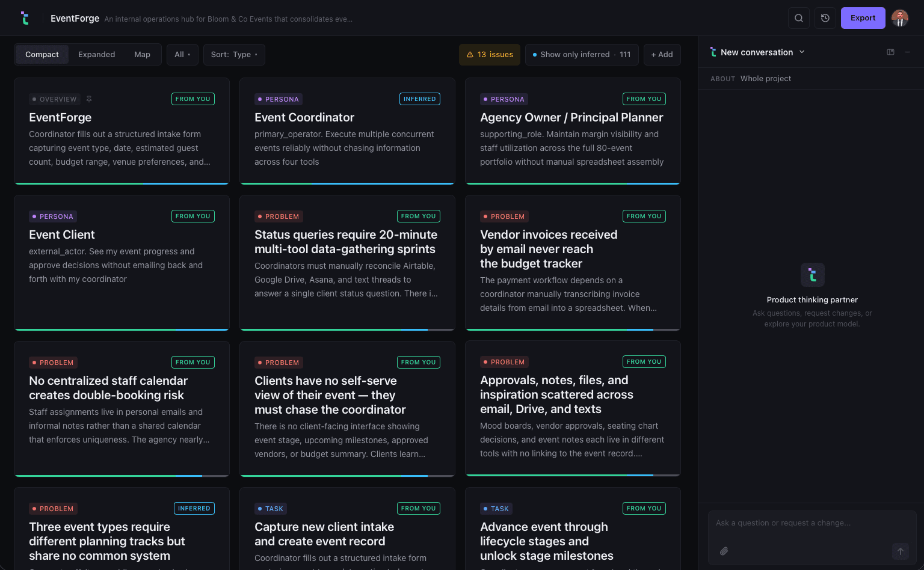The width and height of the screenshot is (924, 570).
Task: Click progress bar under Status queries card
Action: coord(347,329)
